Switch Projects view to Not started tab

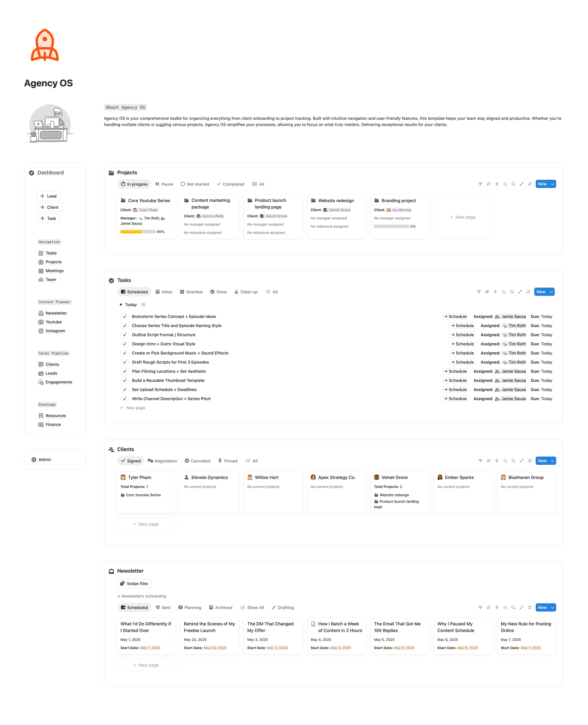click(195, 184)
